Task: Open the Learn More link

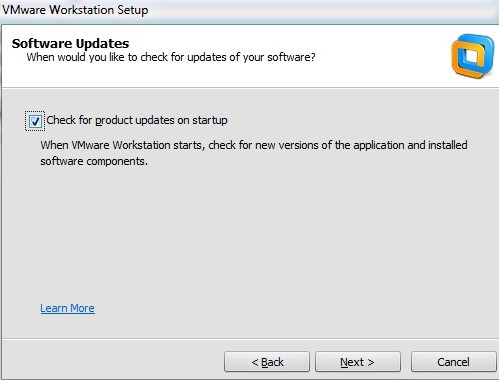Action: coord(67,308)
